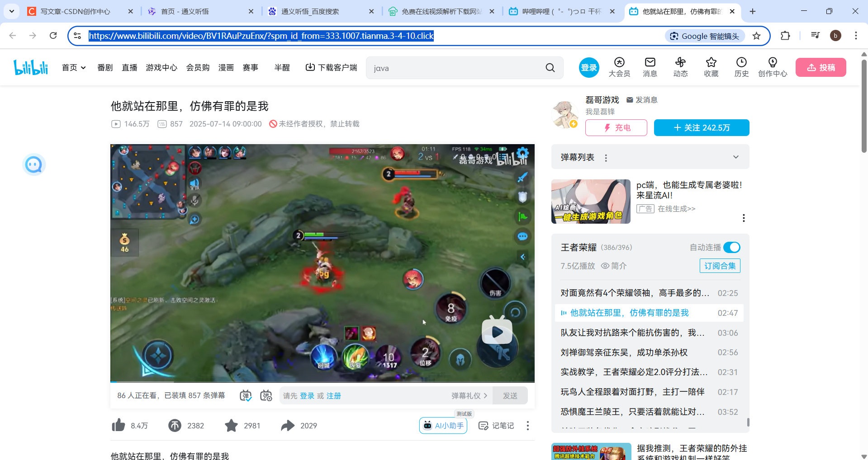
Task: Open the 创作中心 icon
Action: [x=773, y=67]
